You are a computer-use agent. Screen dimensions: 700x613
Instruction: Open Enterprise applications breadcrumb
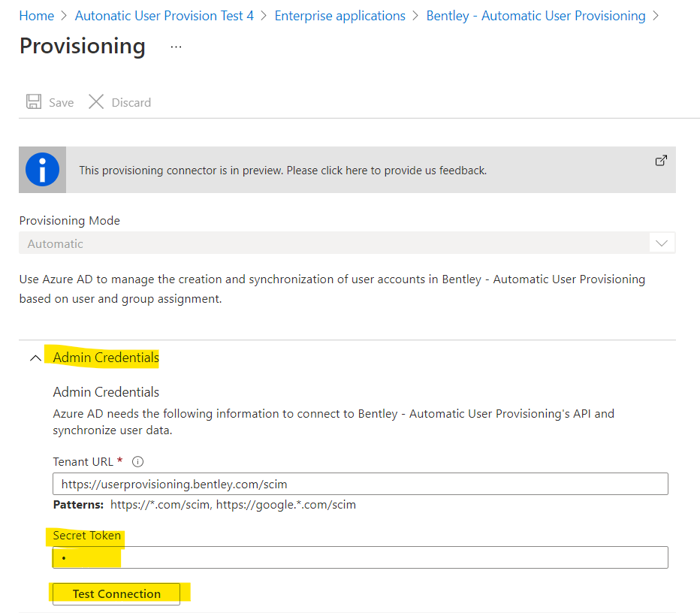coord(339,16)
